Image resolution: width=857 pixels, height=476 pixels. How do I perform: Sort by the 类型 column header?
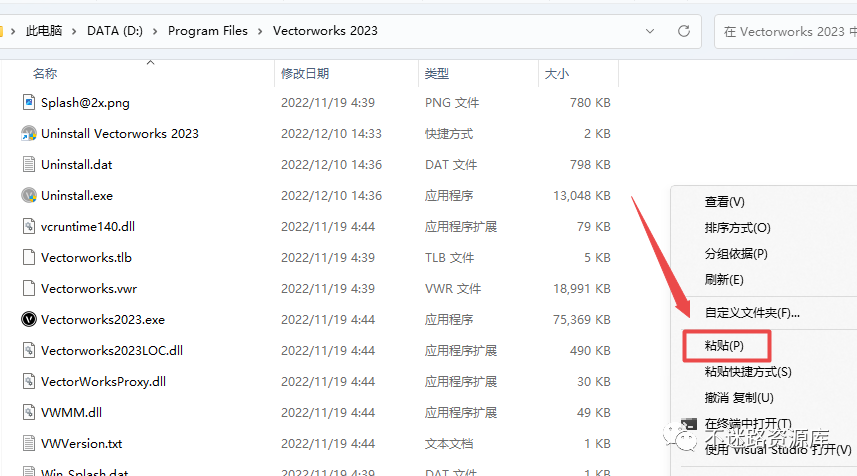(x=437, y=74)
